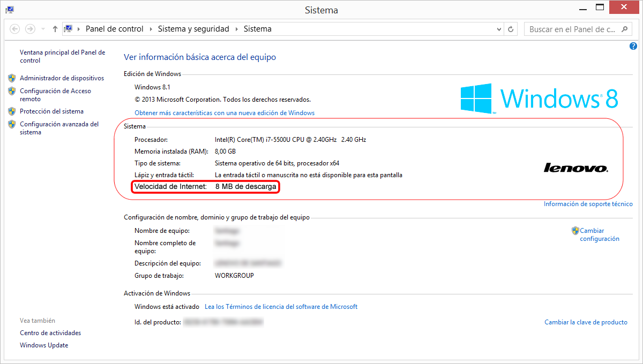This screenshot has height=364, width=643.
Task: Click shield icon beside Cambiar configuración
Action: pyautogui.click(x=575, y=231)
